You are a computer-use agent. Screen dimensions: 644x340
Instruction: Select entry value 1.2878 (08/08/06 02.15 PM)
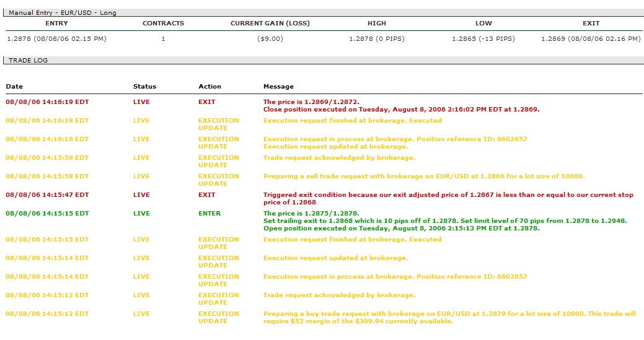pyautogui.click(x=56, y=38)
